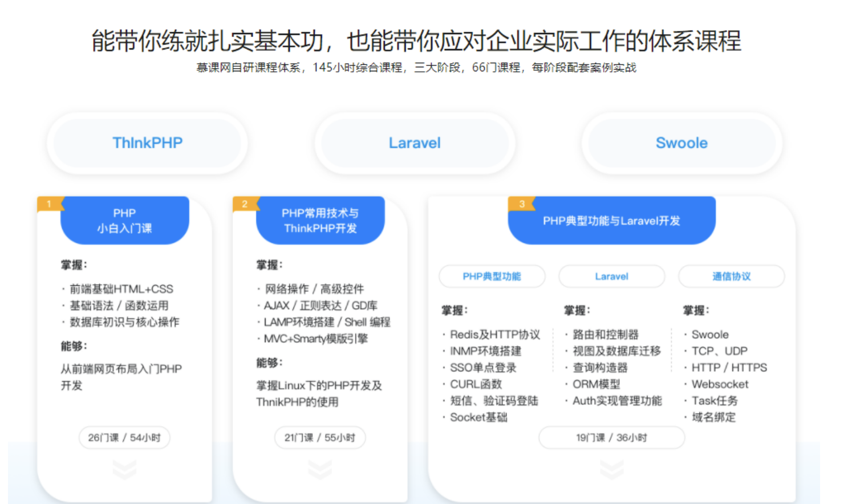
Task: Click AJAX / 正则表达 / GD库 item
Action: coord(320,306)
